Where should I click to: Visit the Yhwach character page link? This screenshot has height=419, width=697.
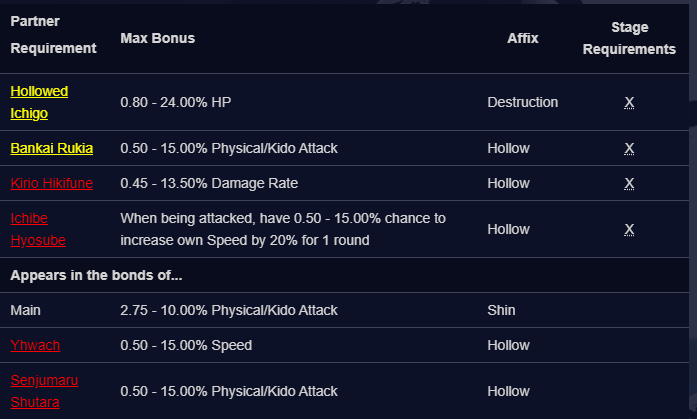[35, 345]
